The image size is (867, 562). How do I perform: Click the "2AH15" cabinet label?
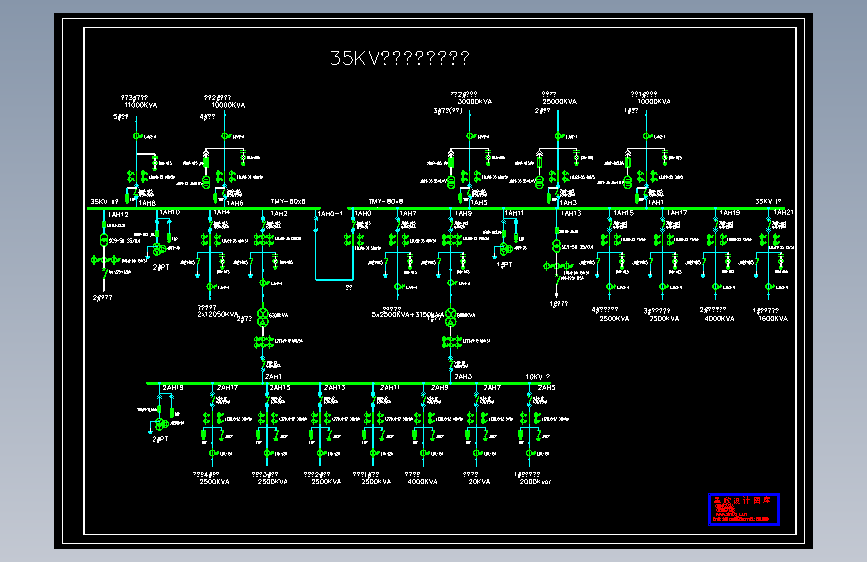point(280,388)
